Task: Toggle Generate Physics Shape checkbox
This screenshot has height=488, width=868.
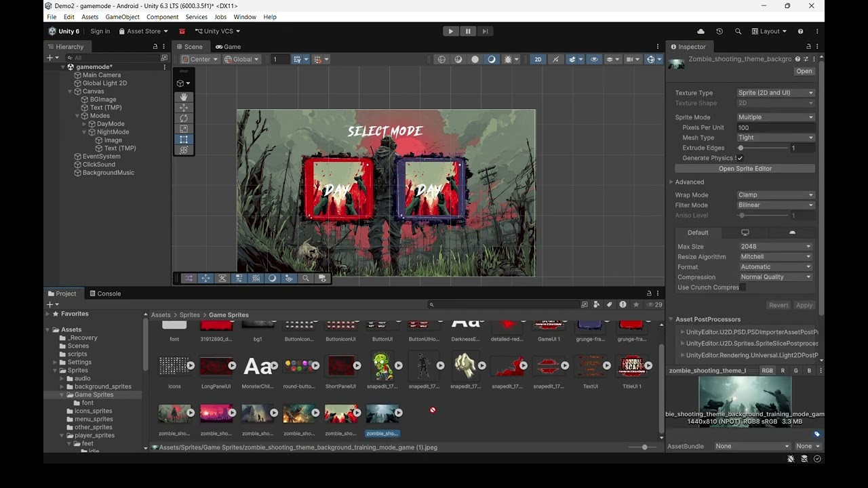Action: (x=741, y=158)
